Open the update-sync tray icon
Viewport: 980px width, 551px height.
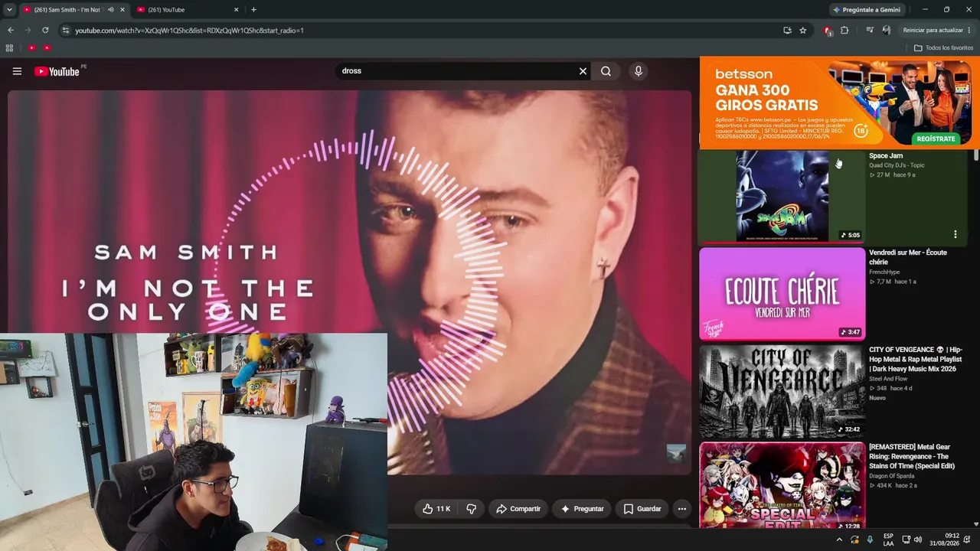coord(854,540)
